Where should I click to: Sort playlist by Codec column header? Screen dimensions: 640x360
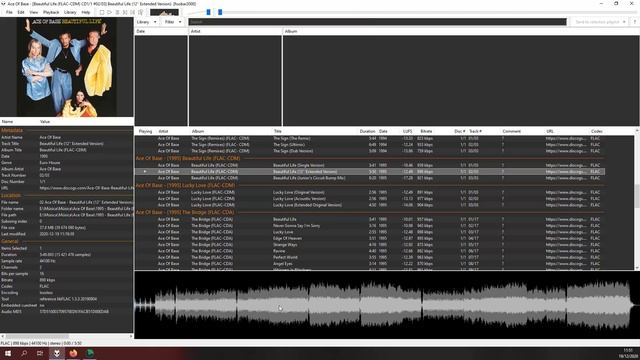tap(596, 131)
